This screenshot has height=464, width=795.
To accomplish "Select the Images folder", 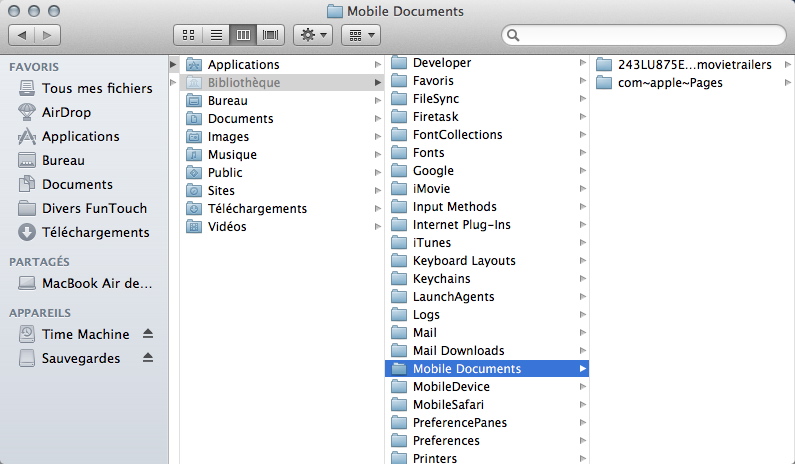I will [x=282, y=136].
